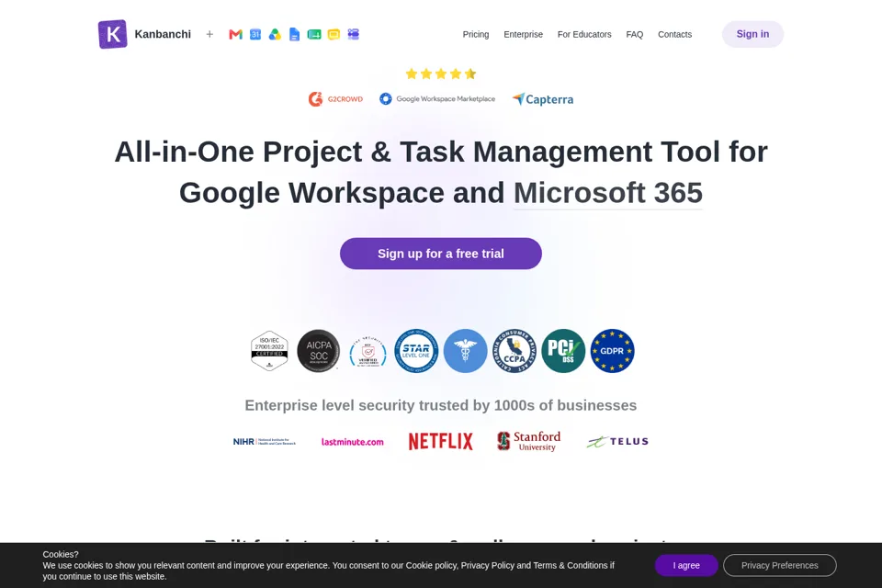Click Sign up for a free trial

(x=441, y=254)
